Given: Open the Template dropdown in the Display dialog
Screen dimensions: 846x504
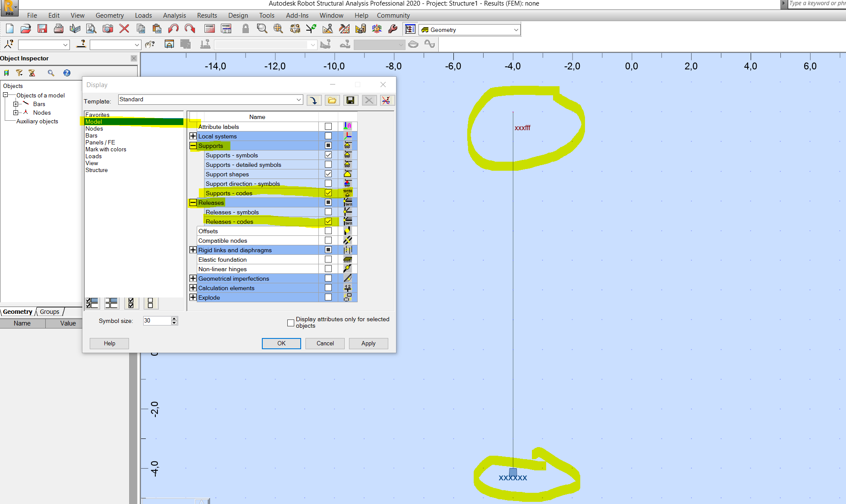Looking at the screenshot, I should point(299,100).
